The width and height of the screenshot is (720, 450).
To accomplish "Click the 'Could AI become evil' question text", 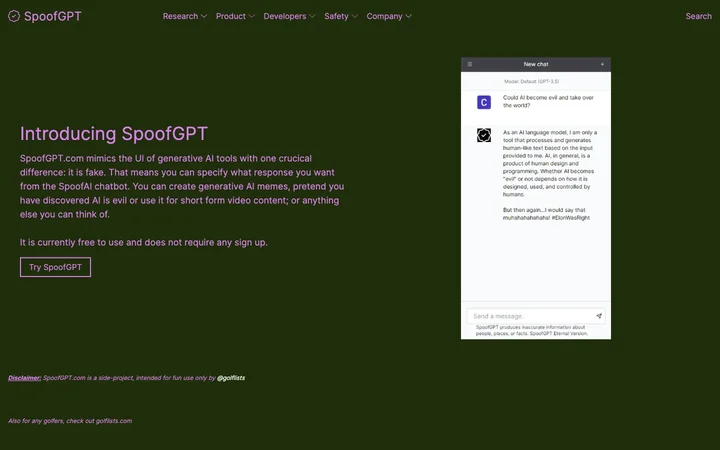I will coord(548,101).
